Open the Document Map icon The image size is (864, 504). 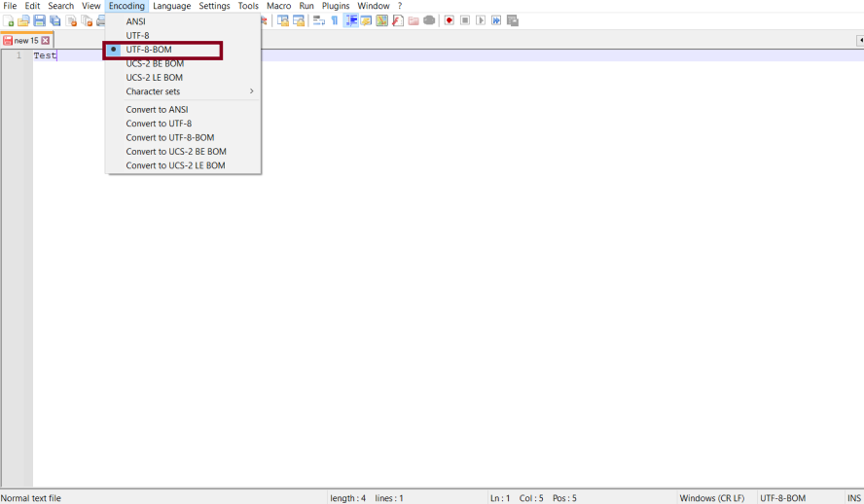[x=381, y=20]
